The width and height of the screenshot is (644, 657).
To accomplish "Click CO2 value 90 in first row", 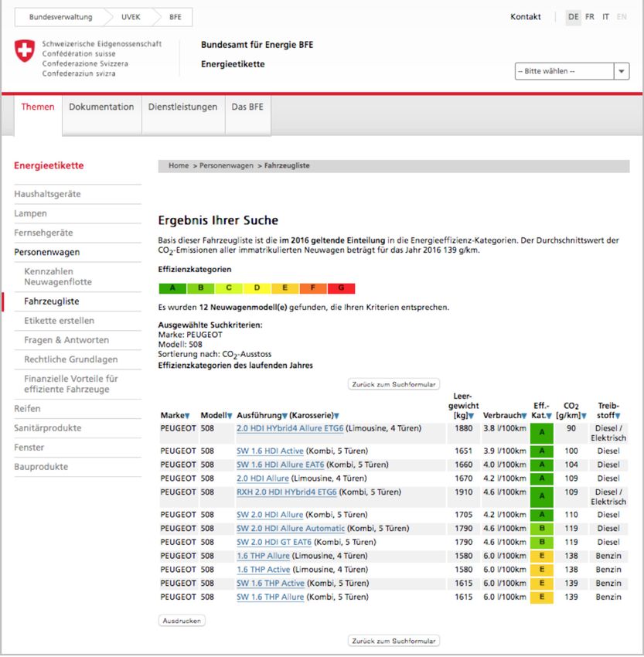I will click(x=571, y=428).
